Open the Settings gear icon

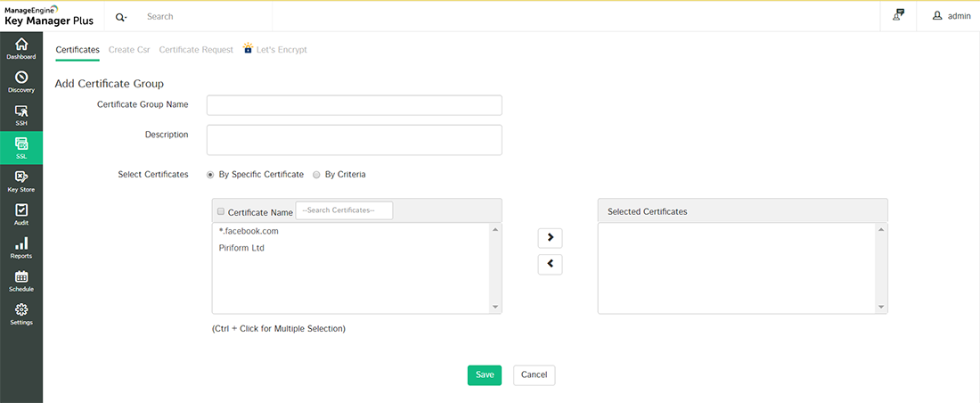click(x=21, y=314)
